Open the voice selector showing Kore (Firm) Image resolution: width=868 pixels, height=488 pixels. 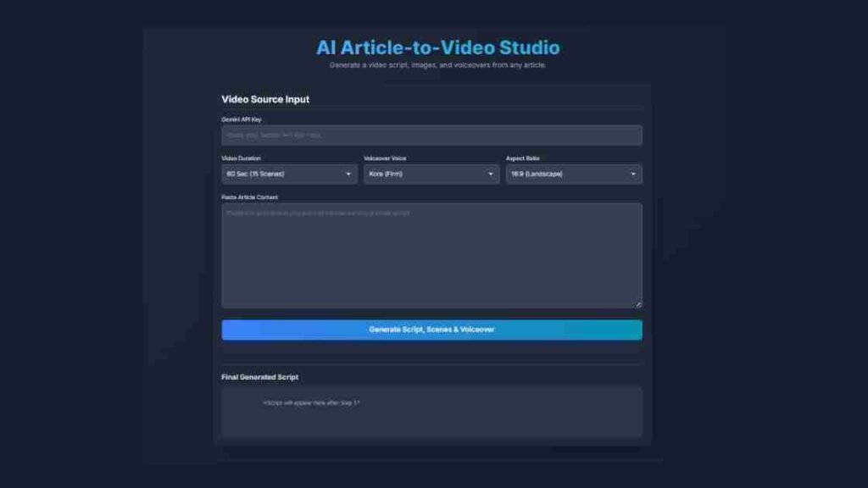[431, 174]
